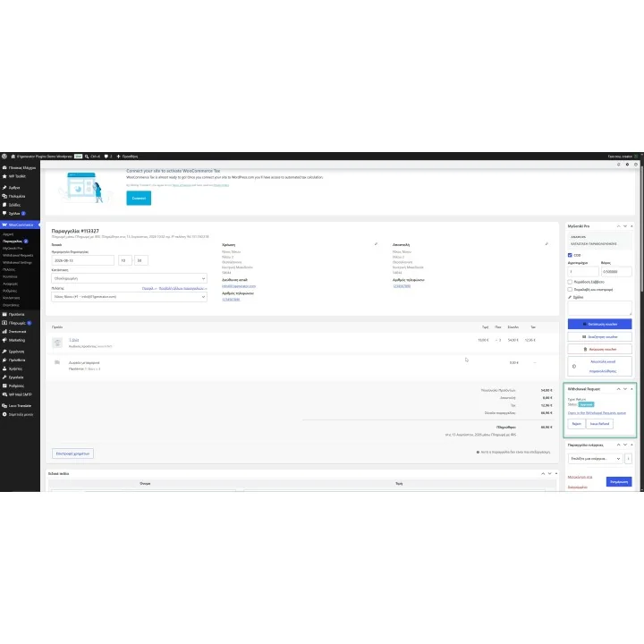Collapse the order actions panel
This screenshot has height=644, width=644.
[631, 445]
